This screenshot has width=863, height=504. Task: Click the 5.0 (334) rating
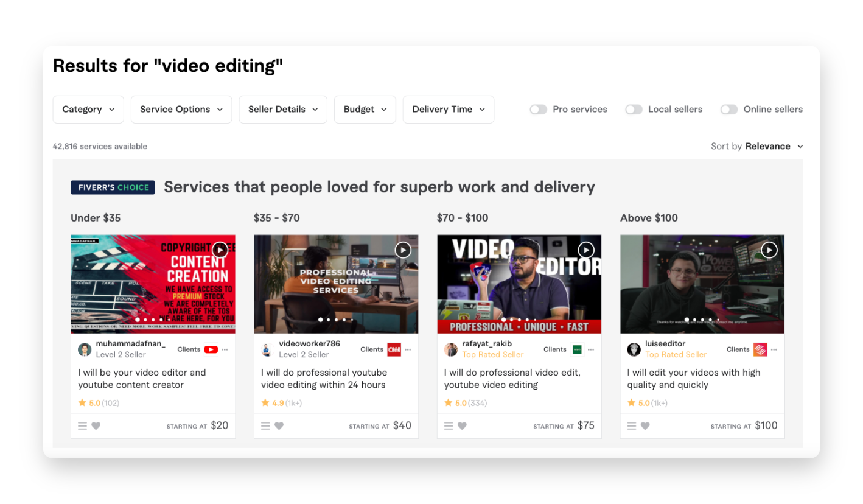coord(466,403)
